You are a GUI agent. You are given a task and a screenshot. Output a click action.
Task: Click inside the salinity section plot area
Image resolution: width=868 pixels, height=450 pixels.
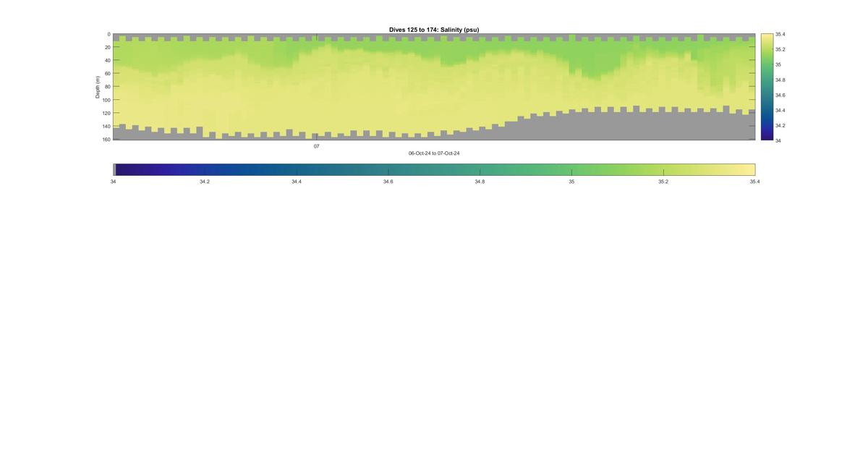tap(434, 87)
